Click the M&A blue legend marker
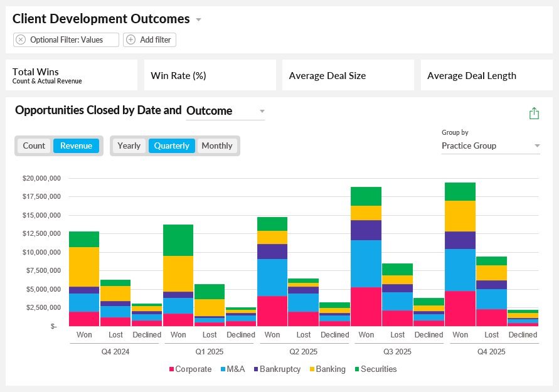The width and height of the screenshot is (559, 392). 223,369
